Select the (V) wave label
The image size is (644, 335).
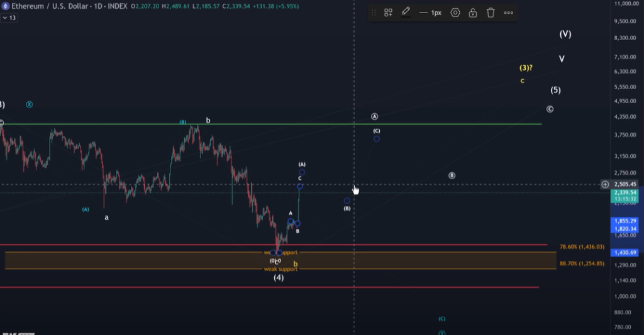(565, 34)
